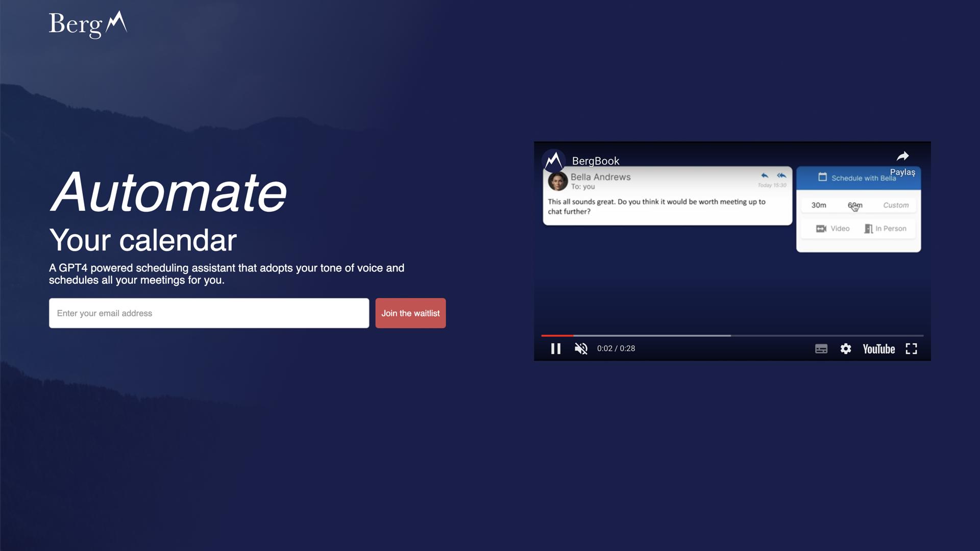The height and width of the screenshot is (551, 980).
Task: Pause the YouTube video
Action: click(x=556, y=348)
